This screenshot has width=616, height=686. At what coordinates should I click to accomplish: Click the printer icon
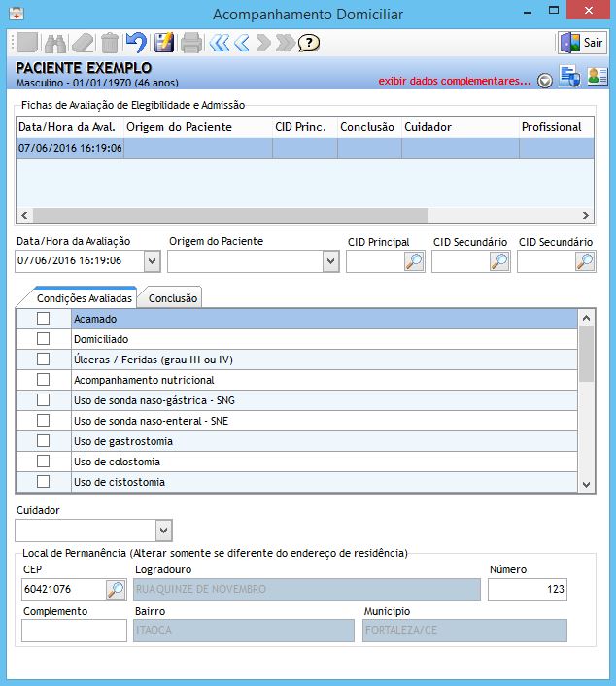point(191,43)
